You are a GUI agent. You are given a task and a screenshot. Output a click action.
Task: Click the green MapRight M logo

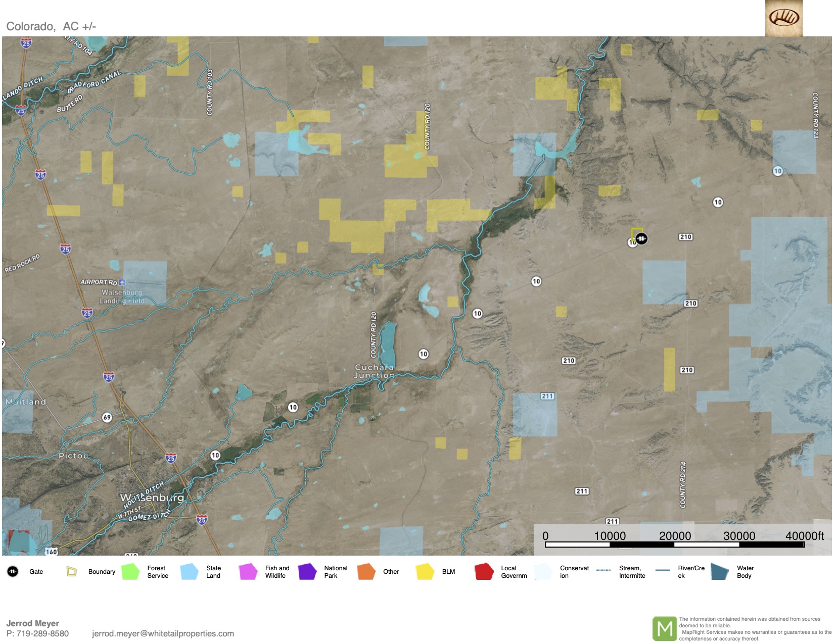[664, 629]
